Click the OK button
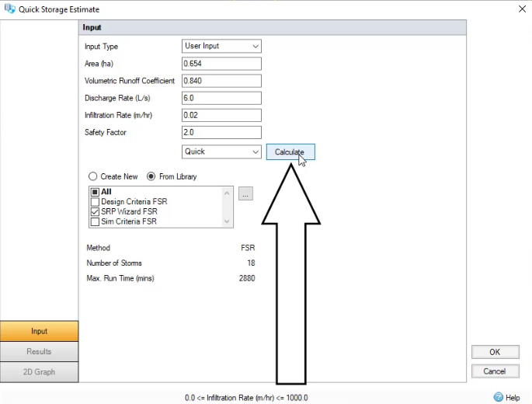532x404 pixels. point(495,352)
